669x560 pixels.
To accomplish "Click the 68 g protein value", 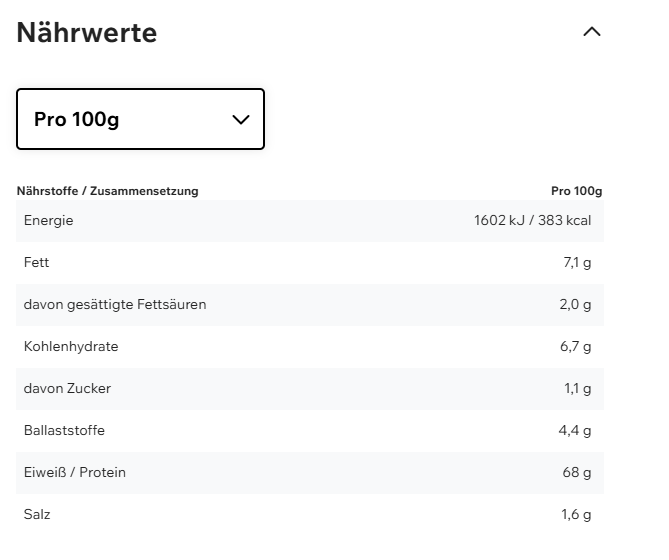I will (578, 473).
